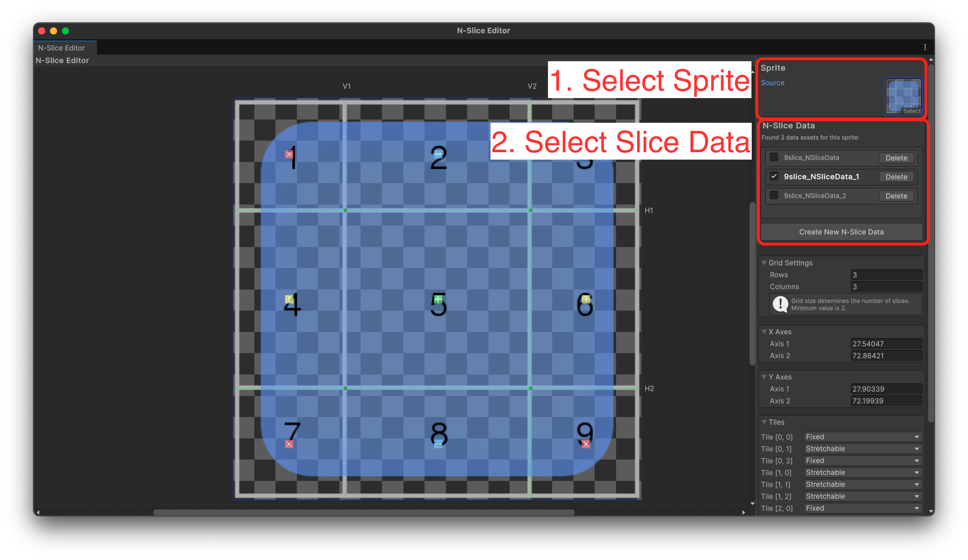Image resolution: width=968 pixels, height=560 pixels.
Task: Grab the V2–H1 intersection handle
Action: [531, 210]
